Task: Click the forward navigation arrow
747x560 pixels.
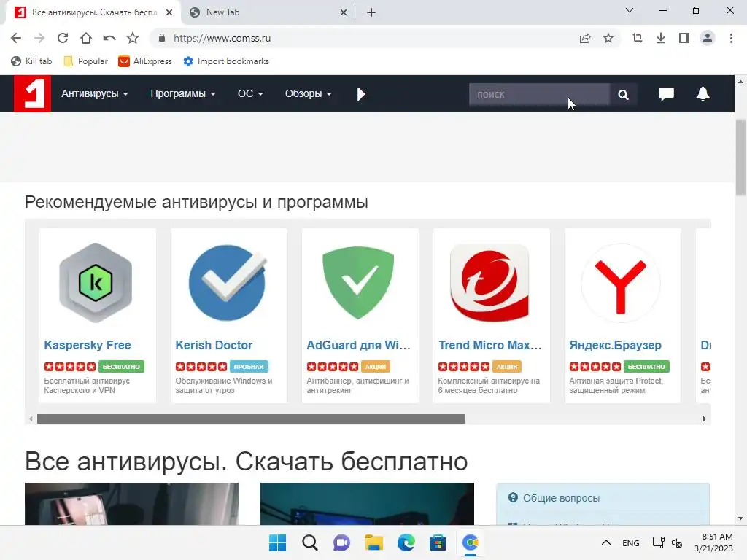Action: click(x=39, y=38)
